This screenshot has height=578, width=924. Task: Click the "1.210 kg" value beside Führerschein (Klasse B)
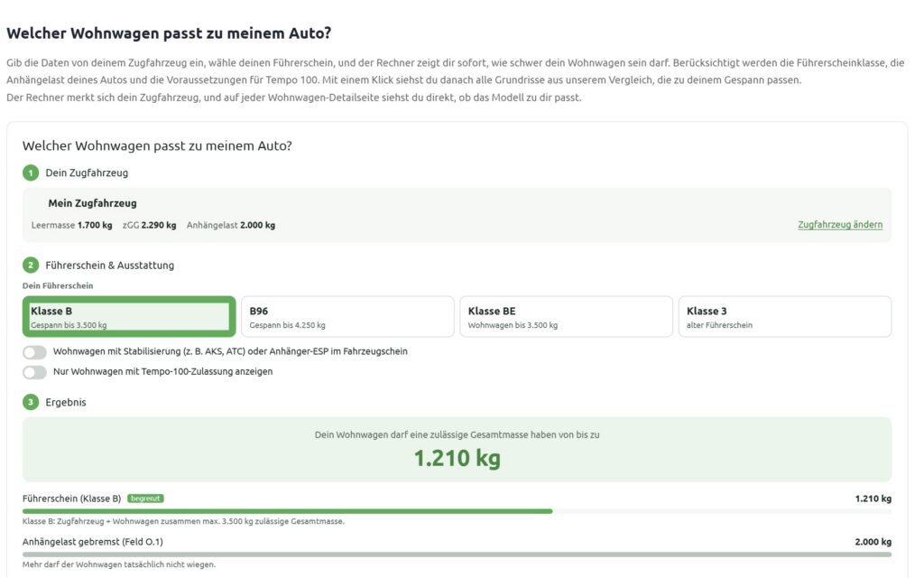(873, 499)
